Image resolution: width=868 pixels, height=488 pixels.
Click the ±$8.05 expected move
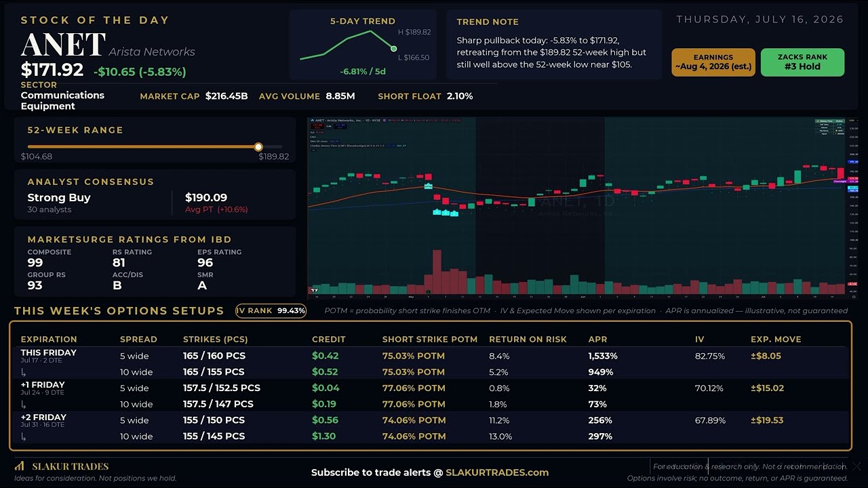point(766,356)
